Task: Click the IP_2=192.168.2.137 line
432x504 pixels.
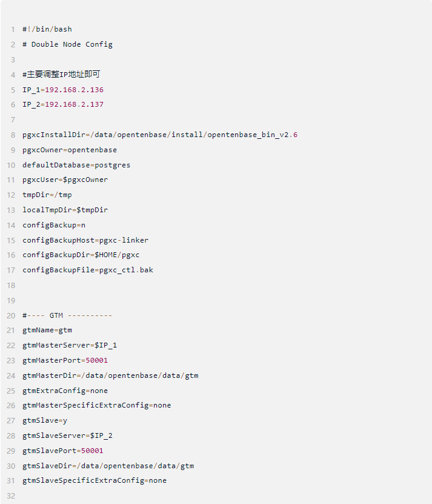Action: (x=63, y=104)
